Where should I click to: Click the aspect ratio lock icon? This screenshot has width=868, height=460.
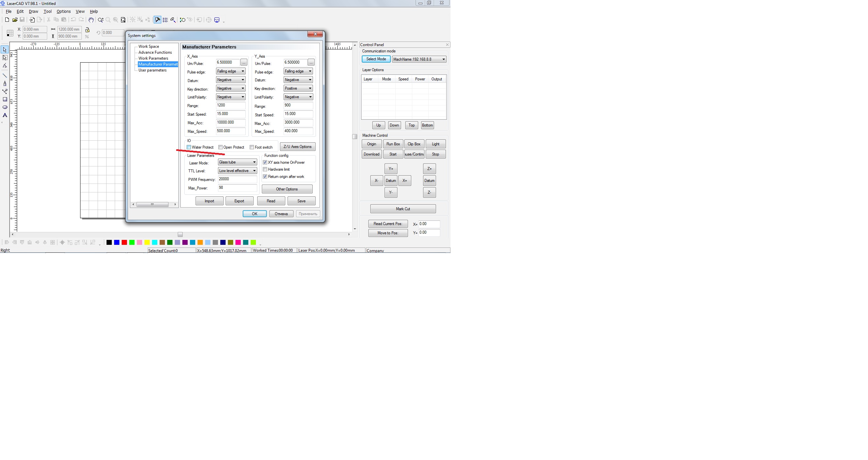pos(87,30)
